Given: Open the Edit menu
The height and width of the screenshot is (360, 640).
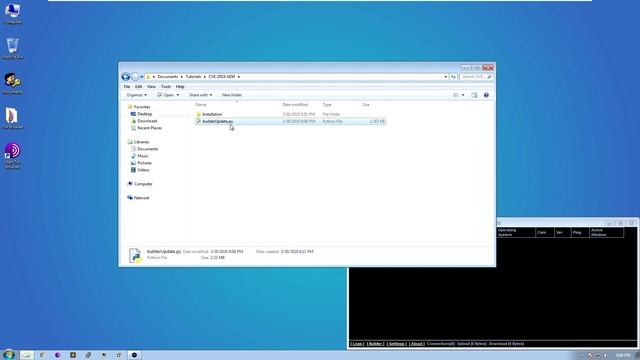Looking at the screenshot, I should [139, 87].
